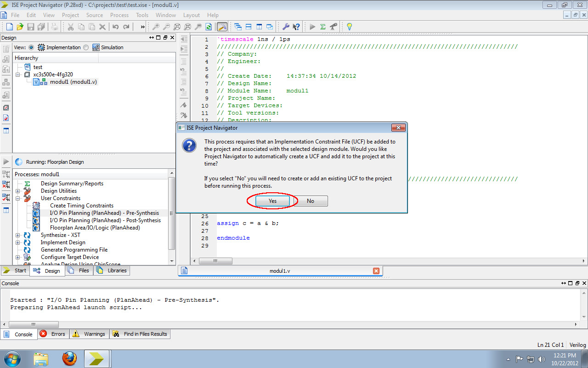Click the green Sigma summary toolbar icon

pos(323,27)
